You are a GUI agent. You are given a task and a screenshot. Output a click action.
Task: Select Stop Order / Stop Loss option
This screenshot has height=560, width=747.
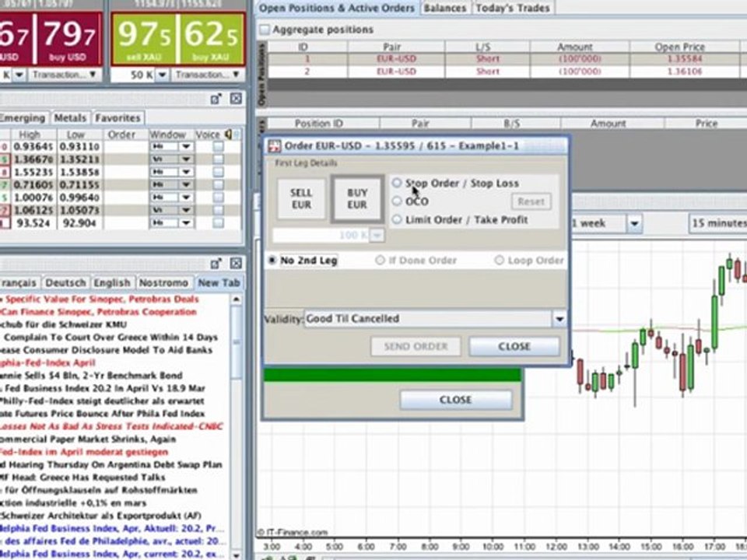click(x=397, y=183)
